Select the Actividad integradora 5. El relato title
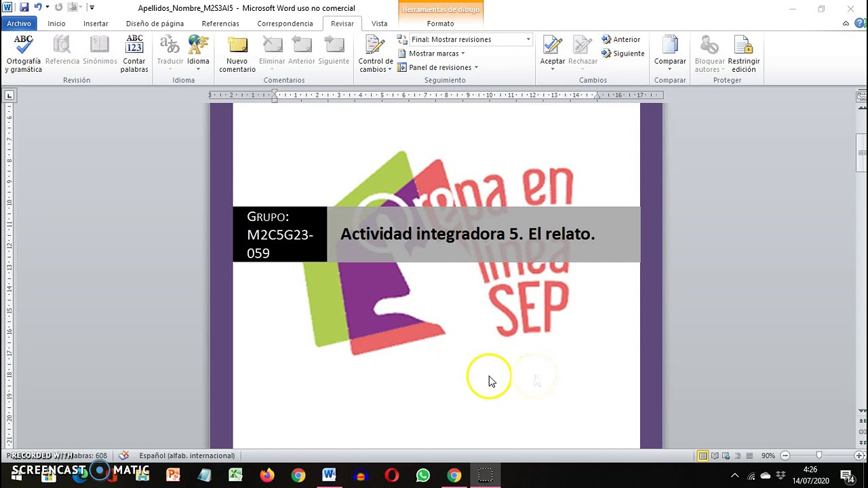The height and width of the screenshot is (488, 868). pos(467,234)
